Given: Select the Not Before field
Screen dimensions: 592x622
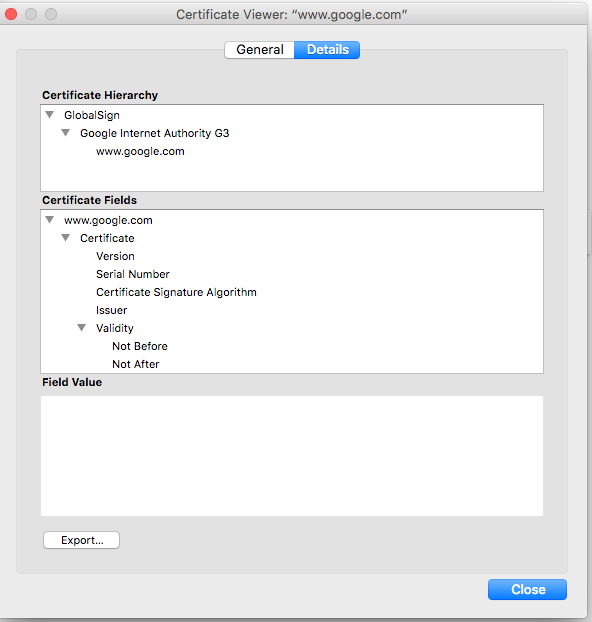Looking at the screenshot, I should (x=140, y=346).
